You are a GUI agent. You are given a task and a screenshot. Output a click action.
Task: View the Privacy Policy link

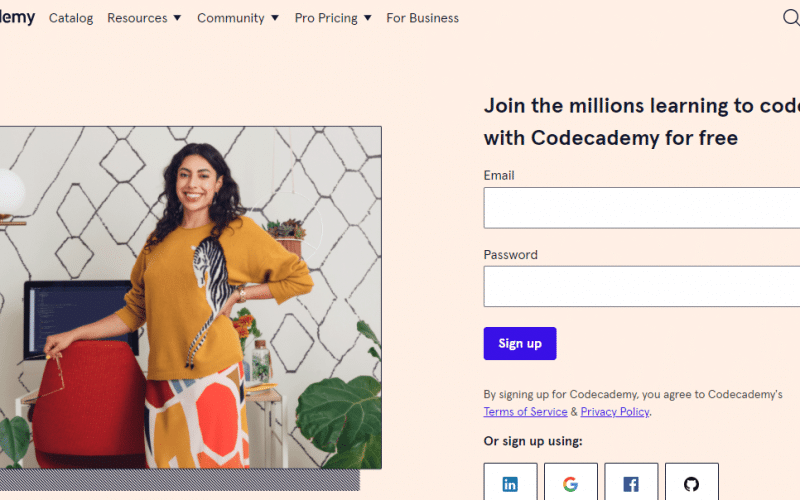coord(614,412)
